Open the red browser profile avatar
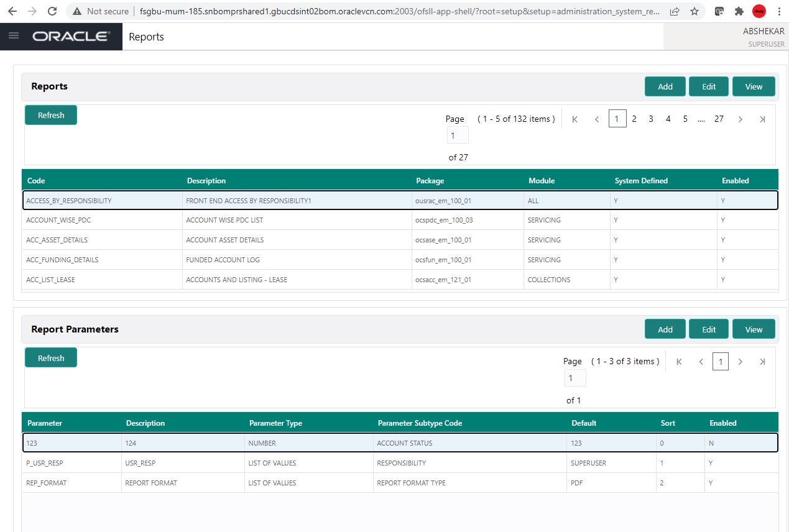This screenshot has width=789, height=532. click(759, 11)
